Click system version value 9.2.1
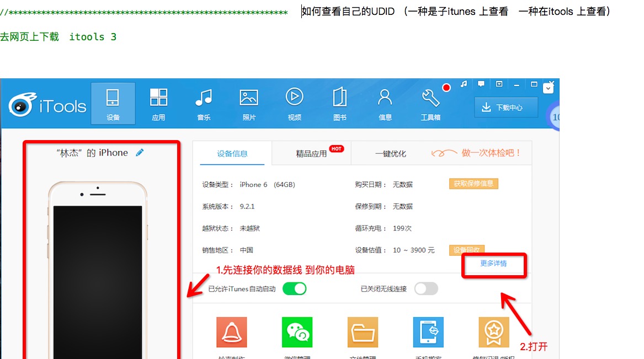 point(247,206)
